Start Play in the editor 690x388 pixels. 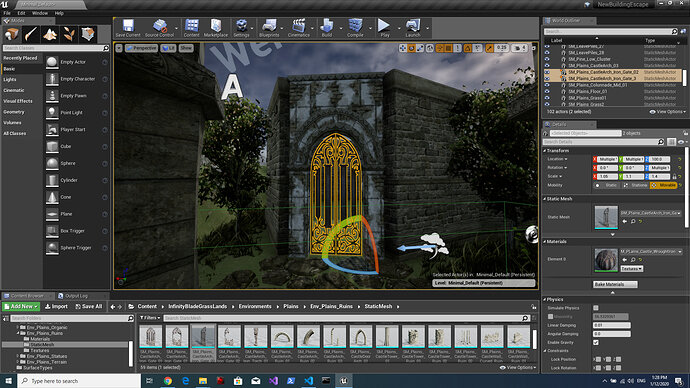385,28
